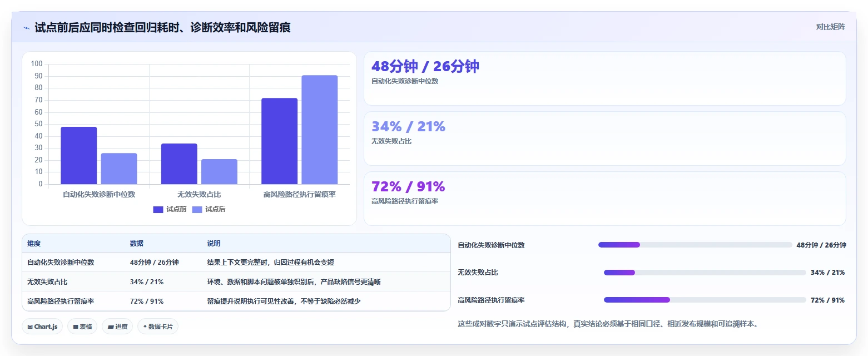Click table row label 自动化失败诊断中位数
Image resolution: width=868 pixels, height=356 pixels.
(x=61, y=263)
